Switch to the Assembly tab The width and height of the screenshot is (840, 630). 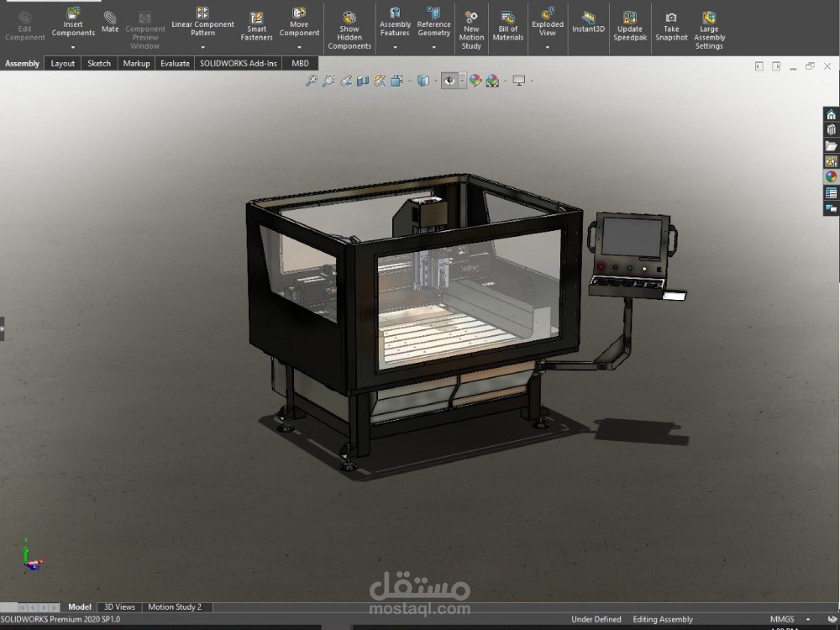22,63
